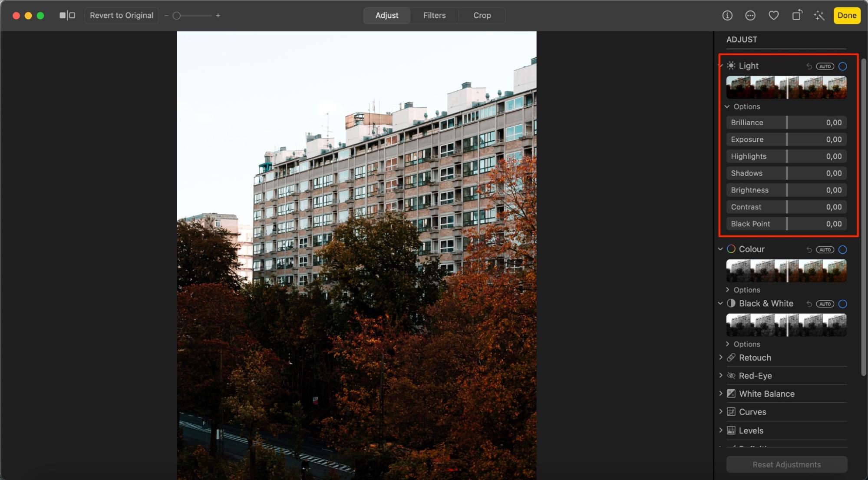Enable AUTO for Light
Image resolution: width=868 pixels, height=480 pixels.
point(825,66)
